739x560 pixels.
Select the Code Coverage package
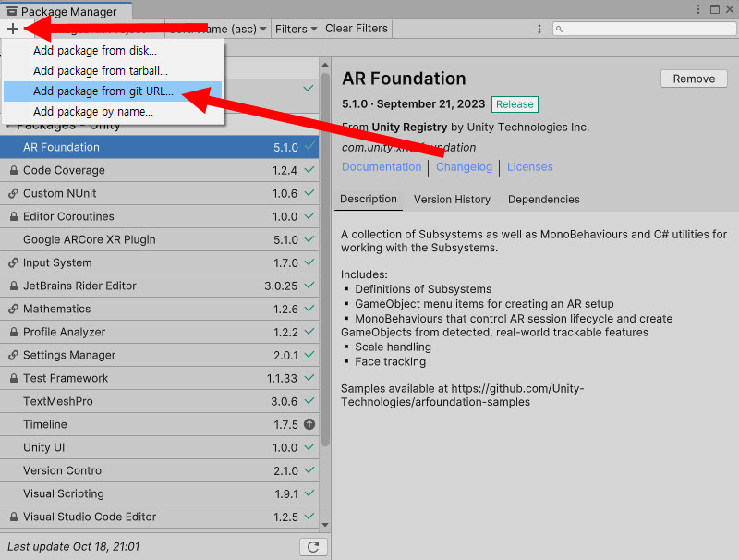pyautogui.click(x=159, y=170)
